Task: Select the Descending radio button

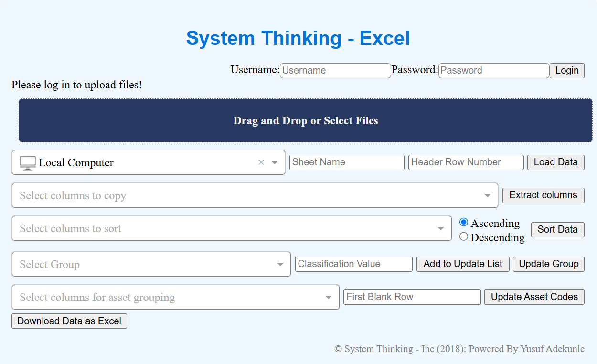Action: pyautogui.click(x=464, y=236)
